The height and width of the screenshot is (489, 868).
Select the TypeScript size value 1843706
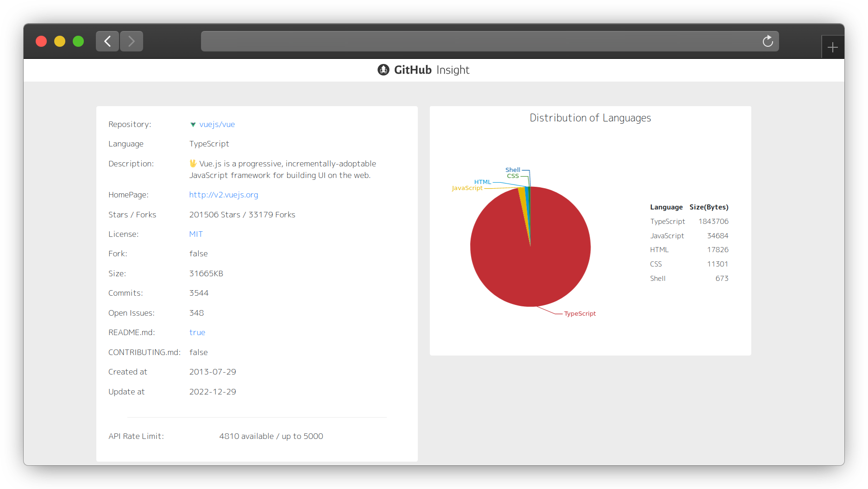pos(713,221)
